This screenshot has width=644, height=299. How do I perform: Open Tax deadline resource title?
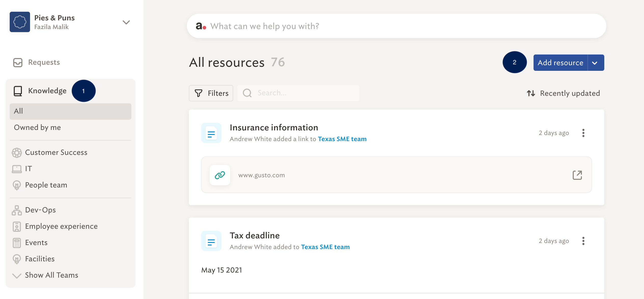(x=255, y=235)
